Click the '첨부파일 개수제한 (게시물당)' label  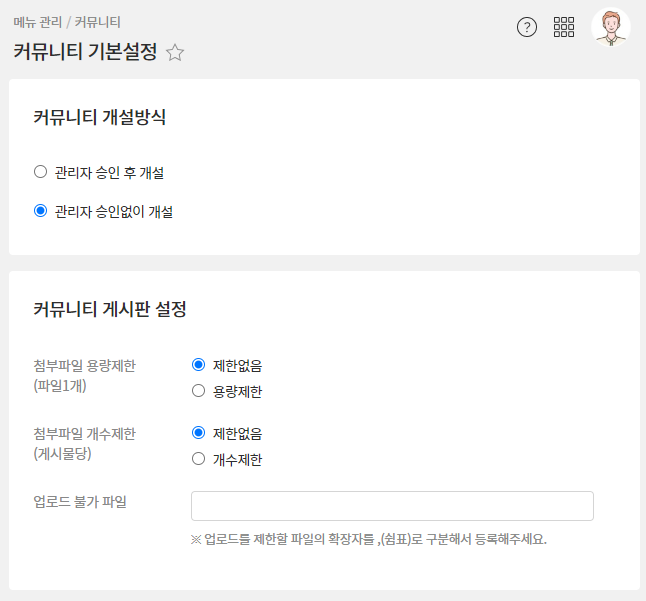[x=84, y=443]
